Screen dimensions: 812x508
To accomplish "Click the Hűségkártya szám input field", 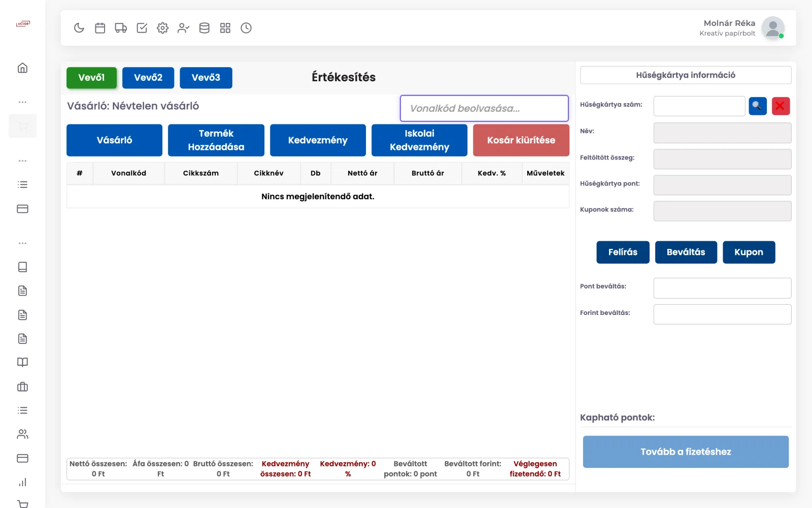I will point(699,106).
